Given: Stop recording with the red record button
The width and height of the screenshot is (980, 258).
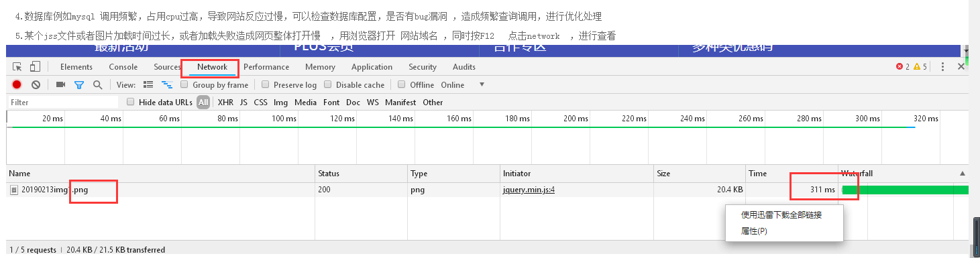Looking at the screenshot, I should (x=17, y=84).
